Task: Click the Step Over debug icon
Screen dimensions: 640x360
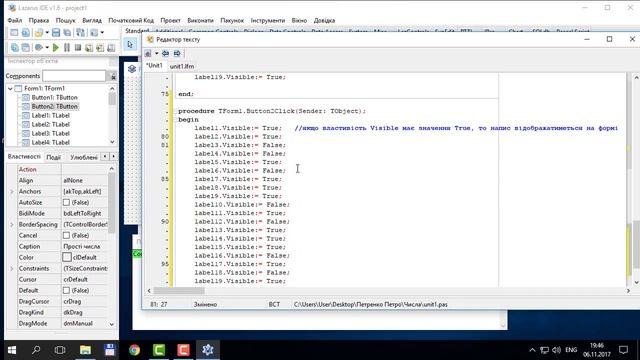Action: click(x=100, y=47)
